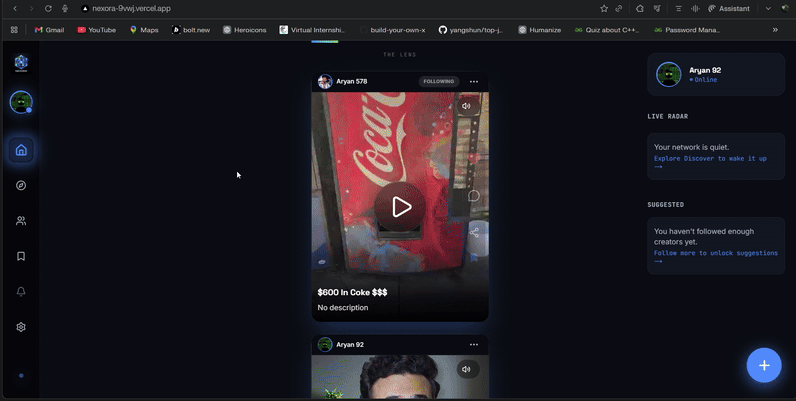This screenshot has width=796, height=401.
Task: Share the Coke video
Action: 474,232
